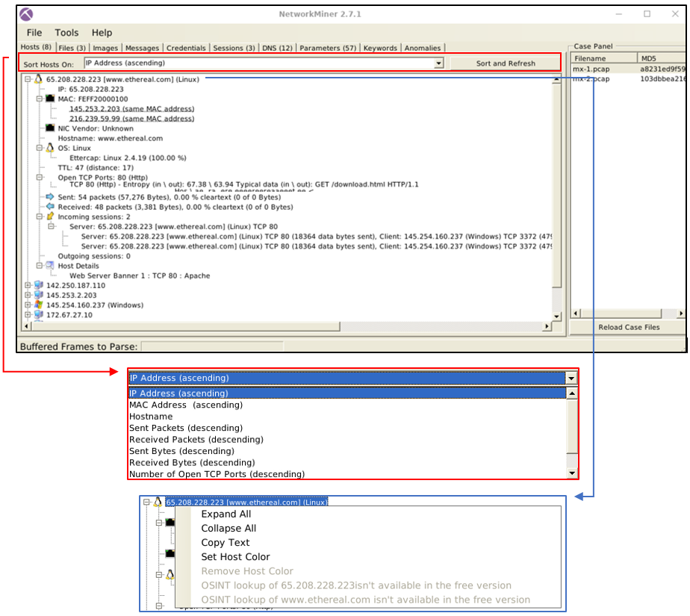Click the Incoming sessions icon
This screenshot has width=690, height=616.
point(50,217)
